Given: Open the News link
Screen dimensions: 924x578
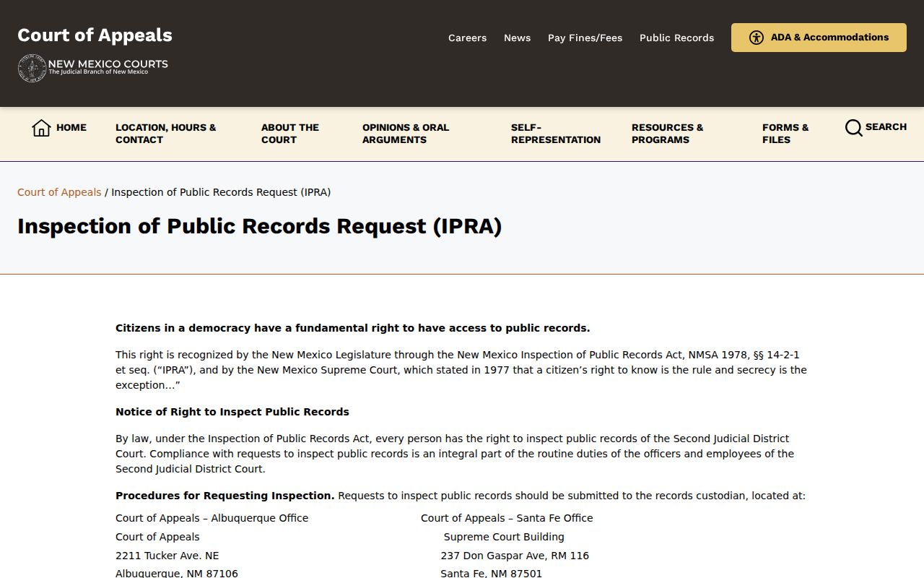Looking at the screenshot, I should 517,38.
